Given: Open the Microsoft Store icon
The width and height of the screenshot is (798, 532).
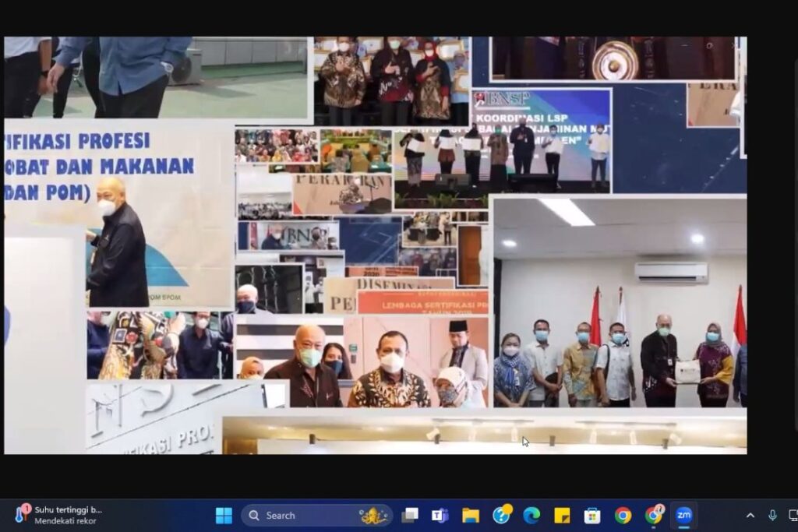Looking at the screenshot, I should pyautogui.click(x=592, y=516).
